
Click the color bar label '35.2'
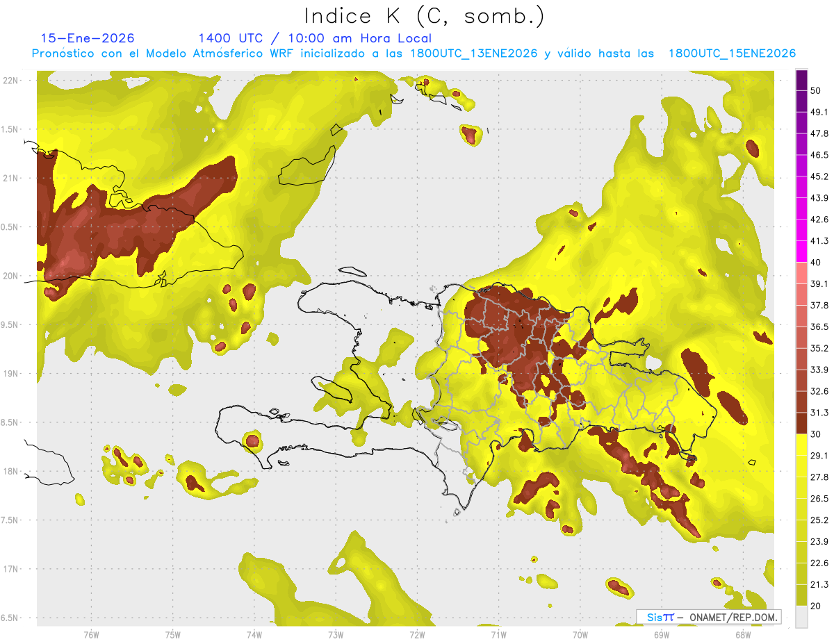[819, 348]
